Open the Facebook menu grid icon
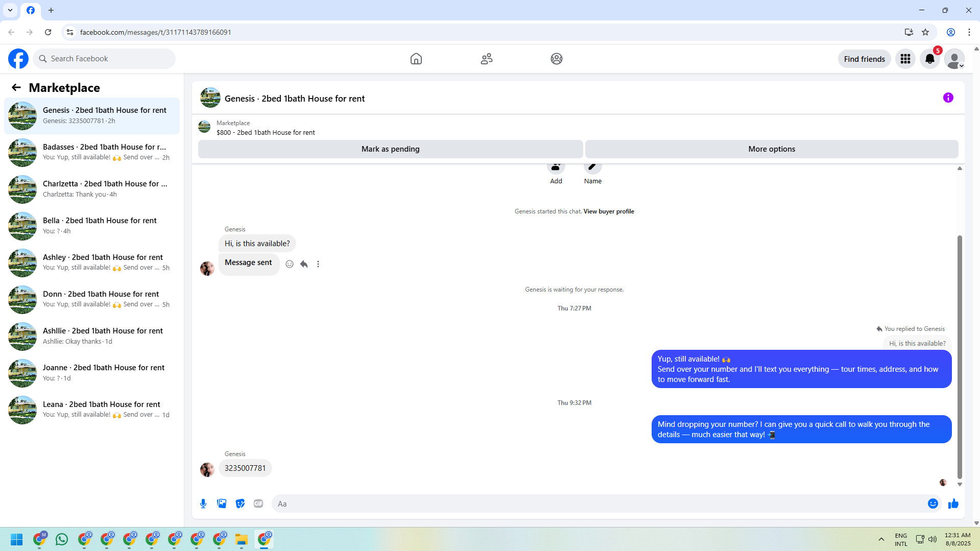The height and width of the screenshot is (551, 980). (905, 59)
